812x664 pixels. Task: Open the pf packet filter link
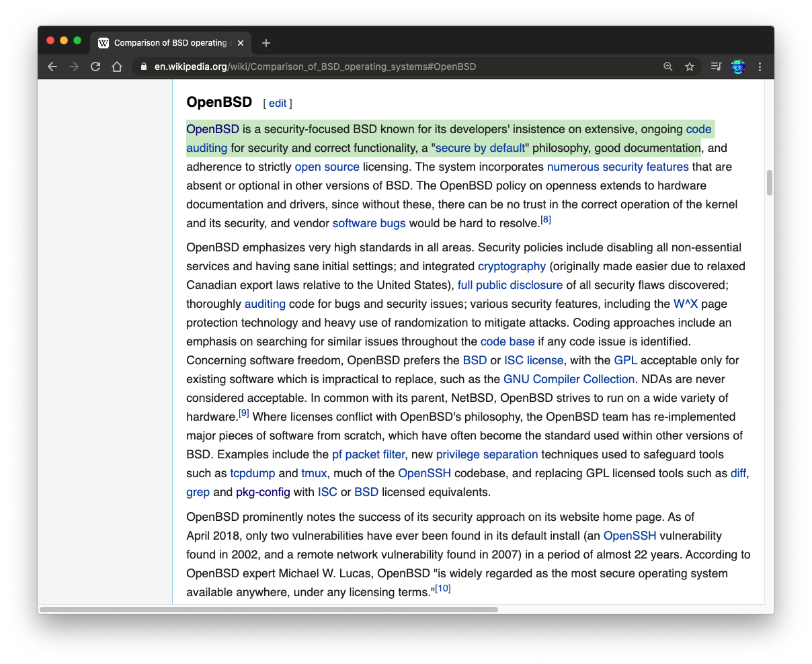[x=368, y=454]
